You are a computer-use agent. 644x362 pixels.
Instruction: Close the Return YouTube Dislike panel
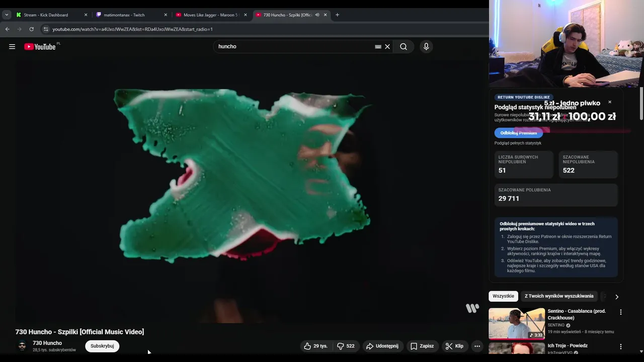(609, 102)
